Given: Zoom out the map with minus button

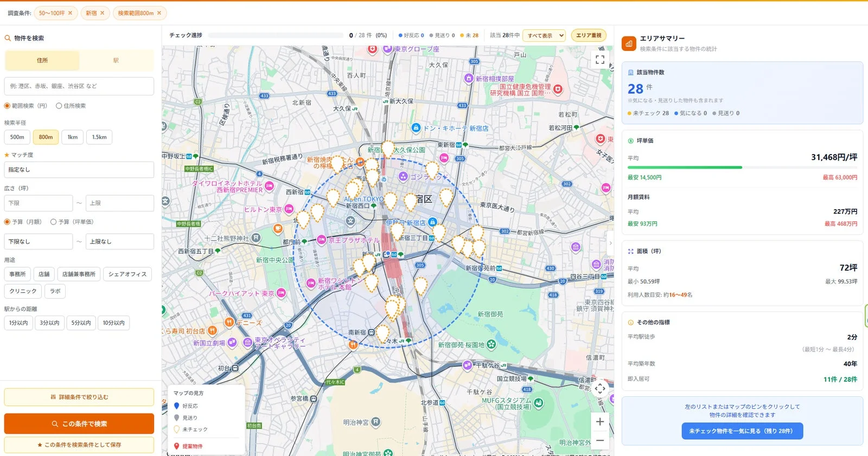Looking at the screenshot, I should tap(600, 440).
